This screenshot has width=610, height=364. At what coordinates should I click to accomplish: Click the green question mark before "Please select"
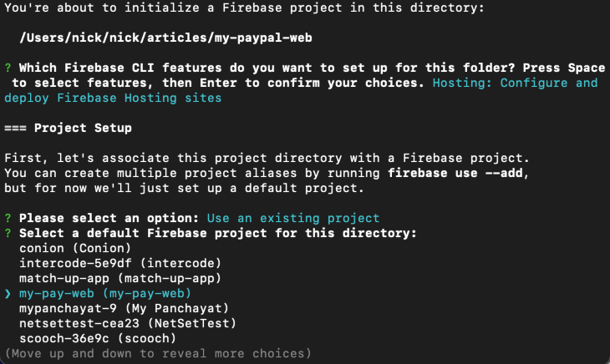tap(8, 218)
